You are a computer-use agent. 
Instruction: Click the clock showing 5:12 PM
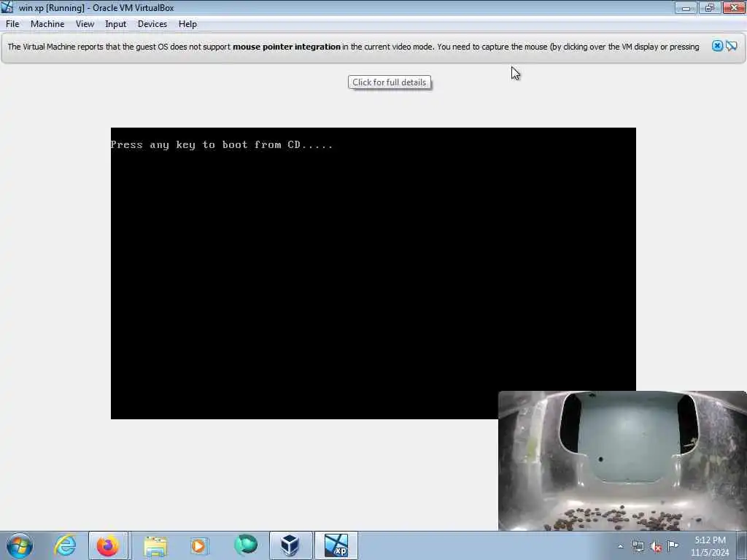click(710, 545)
